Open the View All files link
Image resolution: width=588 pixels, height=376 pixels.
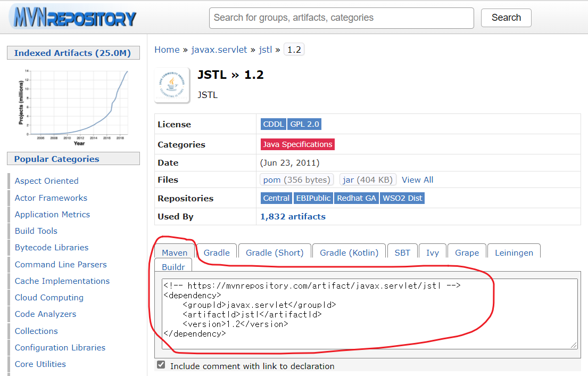click(417, 179)
